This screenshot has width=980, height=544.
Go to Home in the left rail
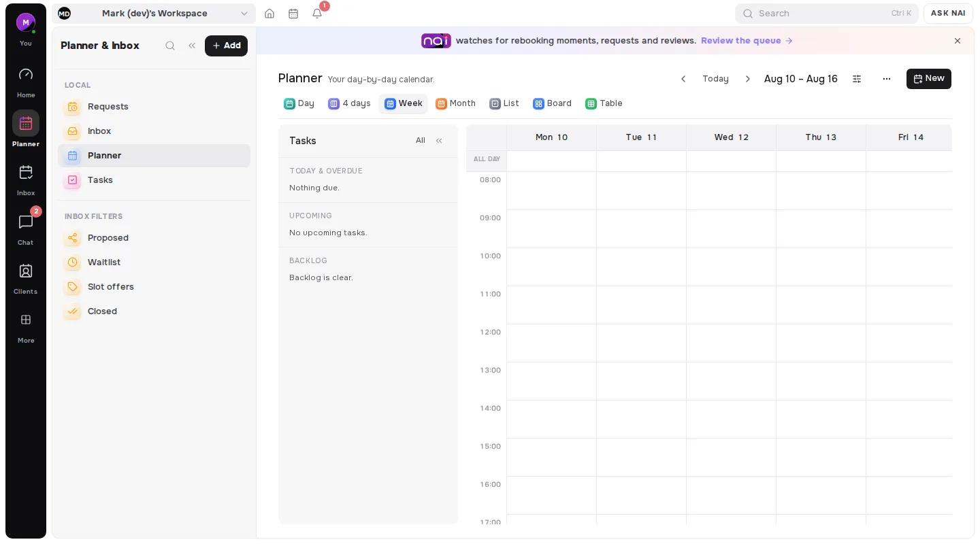click(x=26, y=82)
